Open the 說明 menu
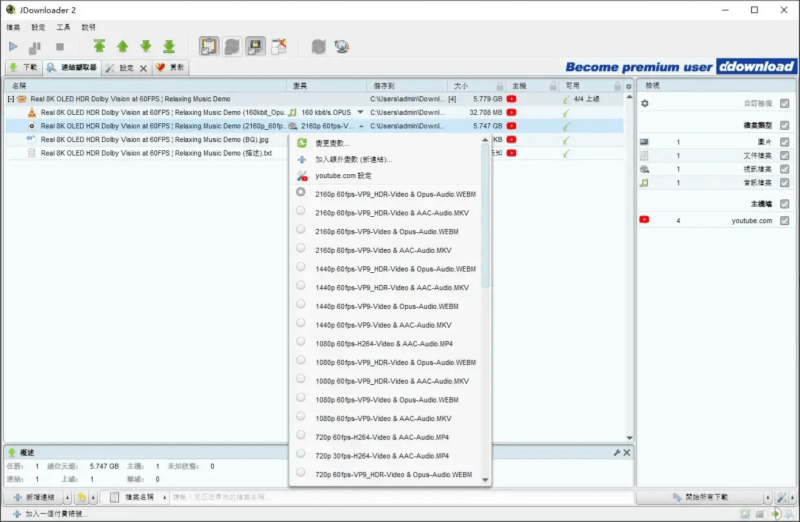The height and width of the screenshot is (522, 800). point(88,27)
